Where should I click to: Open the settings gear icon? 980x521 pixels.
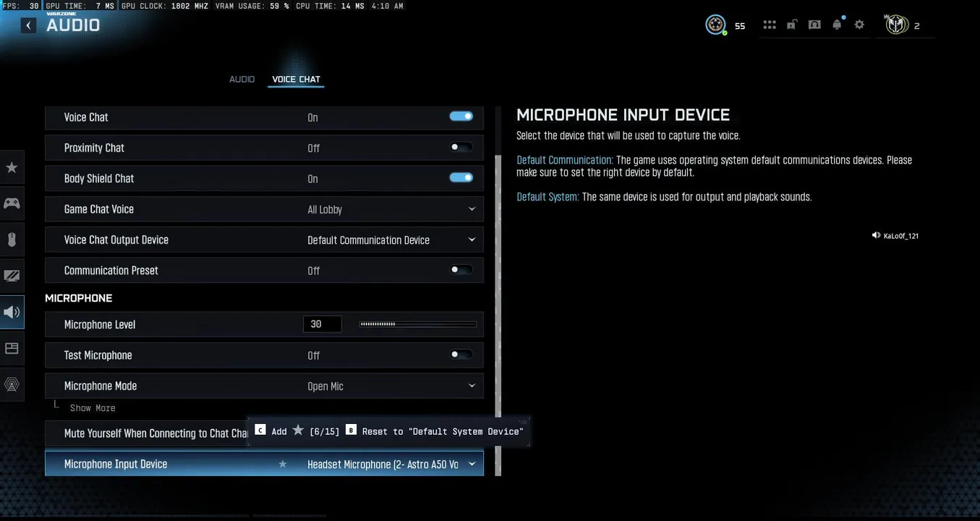point(859,25)
